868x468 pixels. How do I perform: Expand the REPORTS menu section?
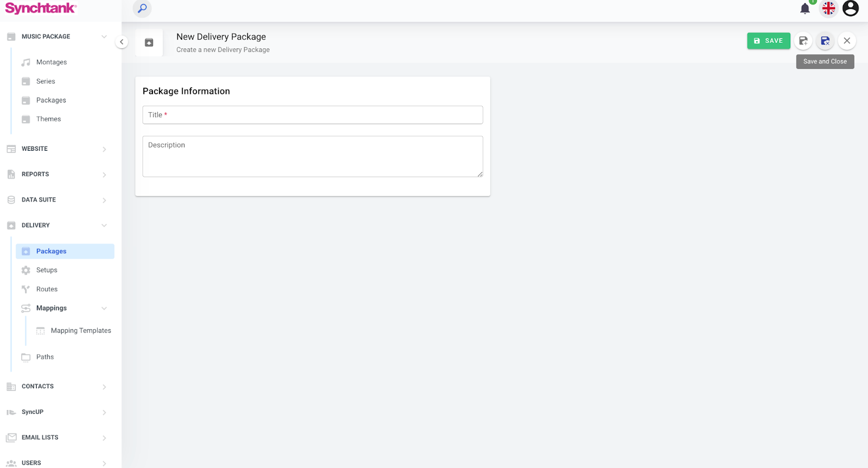104,175
